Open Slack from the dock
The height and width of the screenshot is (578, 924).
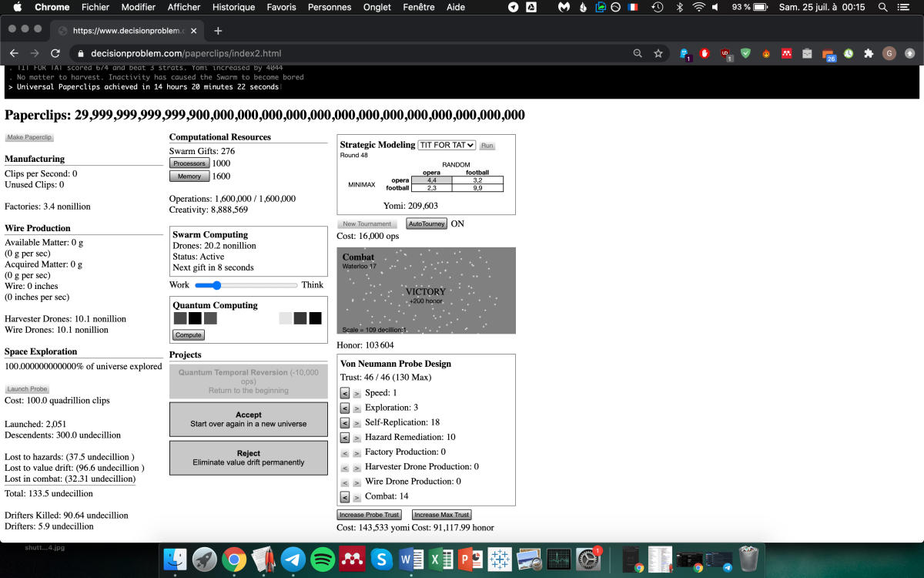click(x=380, y=560)
